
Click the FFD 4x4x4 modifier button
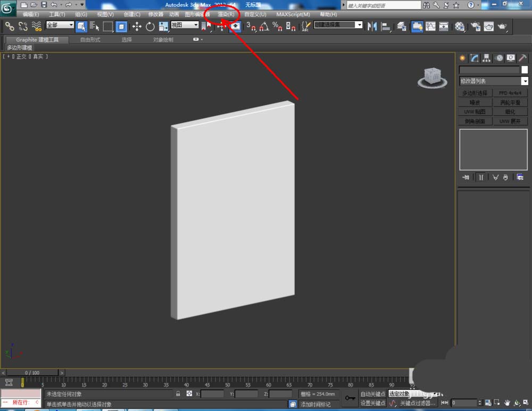(x=510, y=93)
